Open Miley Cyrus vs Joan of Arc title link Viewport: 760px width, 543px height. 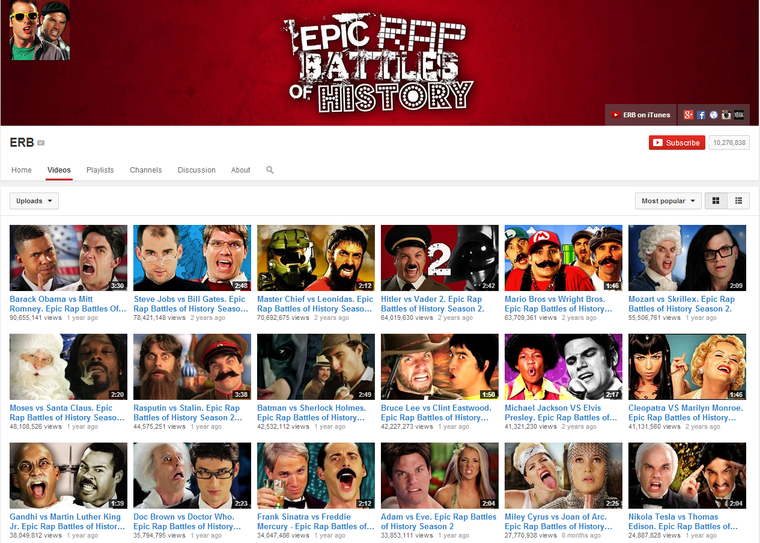click(558, 521)
